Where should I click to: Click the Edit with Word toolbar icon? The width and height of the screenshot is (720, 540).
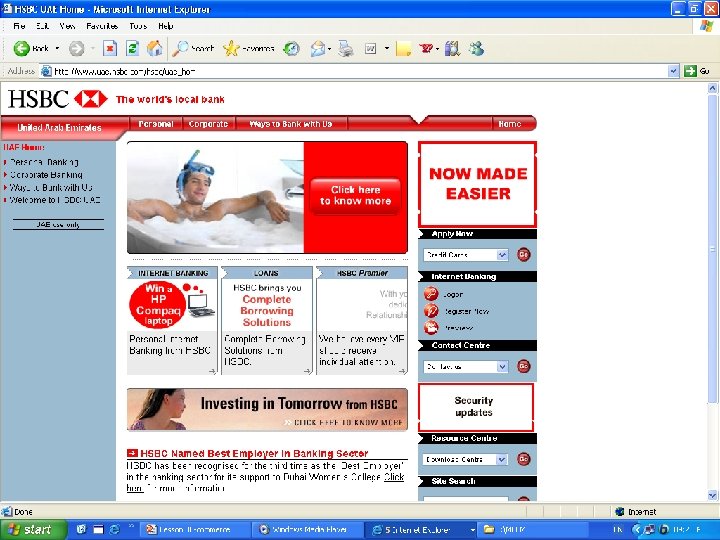(371, 48)
